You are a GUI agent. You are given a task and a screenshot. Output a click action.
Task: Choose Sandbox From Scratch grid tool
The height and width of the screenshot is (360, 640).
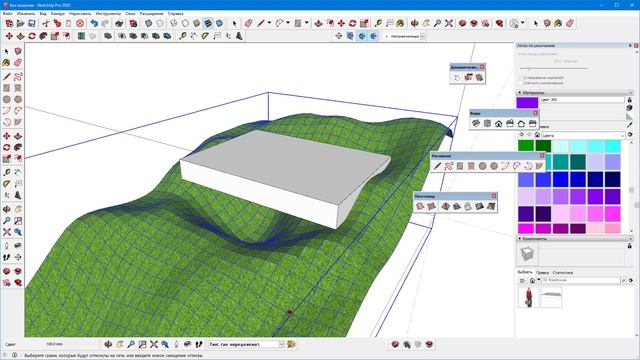pyautogui.click(x=431, y=207)
